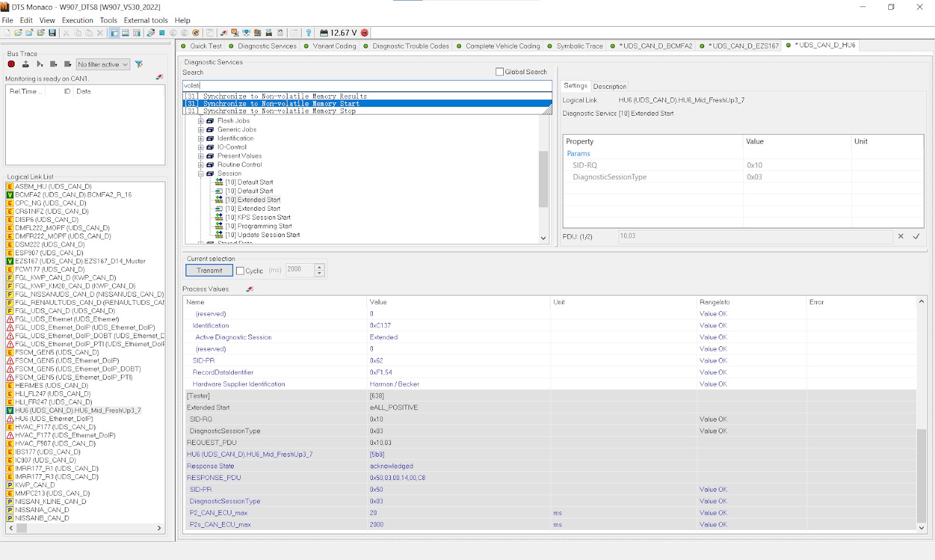
Task: Select the DiagnosticSessionType property row
Action: click(x=743, y=177)
